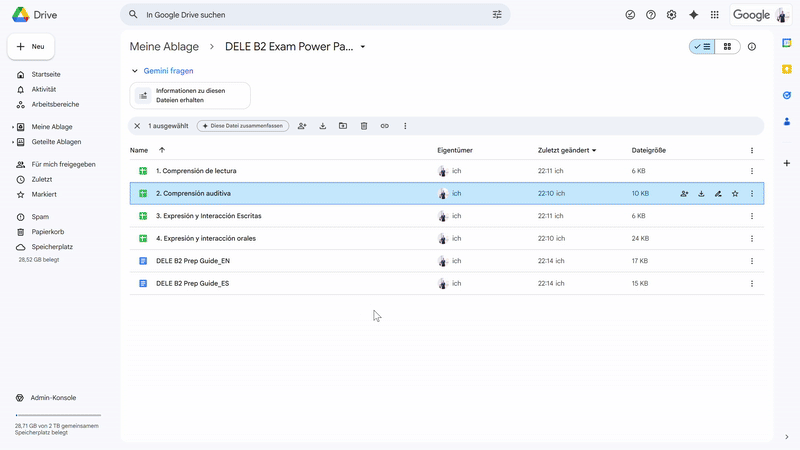The image size is (800, 450).
Task: Open Zuletzt in sidebar
Action: tap(42, 179)
